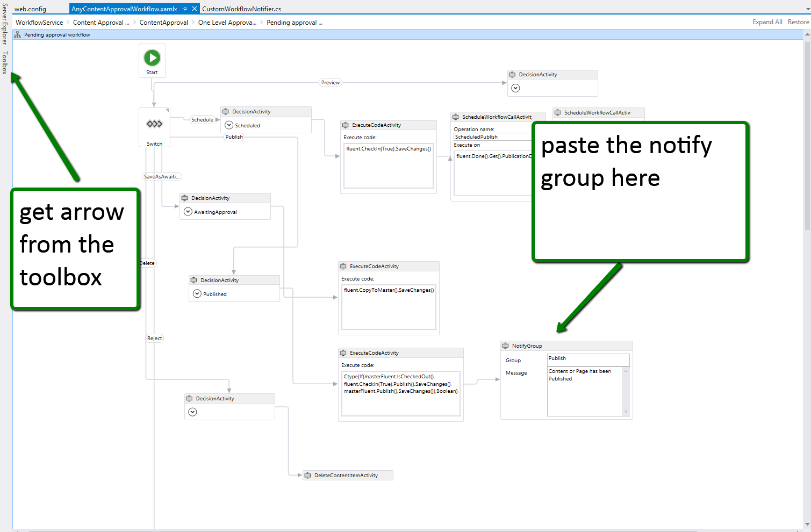Open the Server Explorer side tab
The width and height of the screenshot is (811, 532).
(5, 25)
